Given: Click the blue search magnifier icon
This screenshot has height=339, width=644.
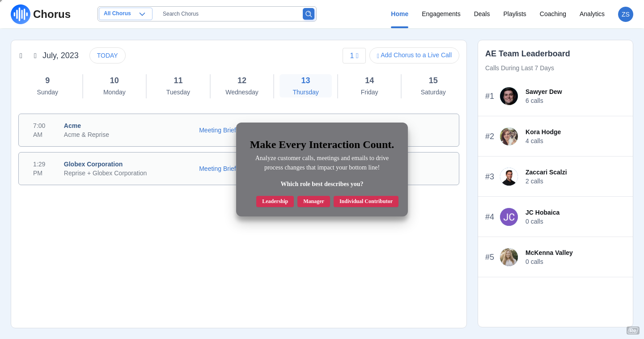Looking at the screenshot, I should click(309, 14).
